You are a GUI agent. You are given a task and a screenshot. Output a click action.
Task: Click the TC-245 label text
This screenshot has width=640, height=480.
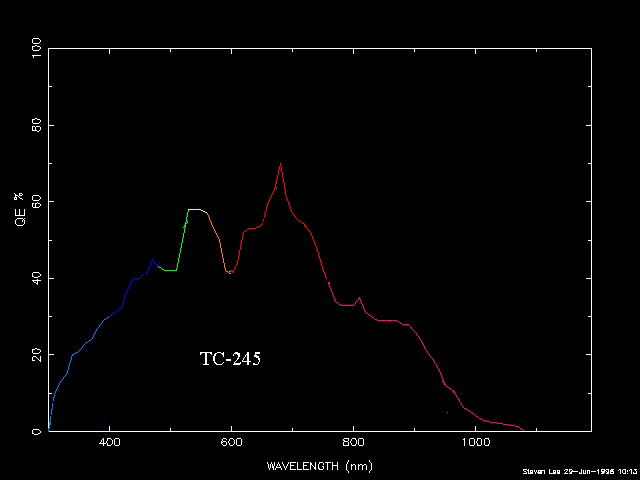tap(230, 359)
